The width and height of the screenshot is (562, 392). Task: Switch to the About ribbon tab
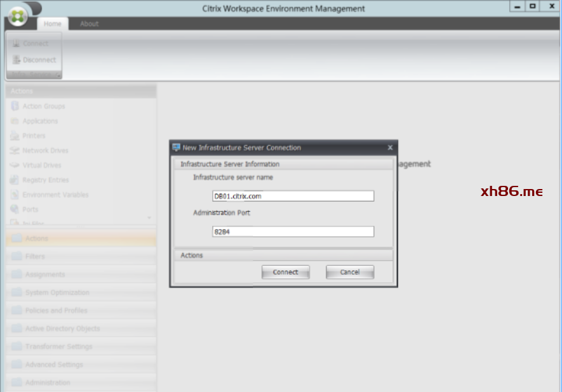[x=89, y=23]
